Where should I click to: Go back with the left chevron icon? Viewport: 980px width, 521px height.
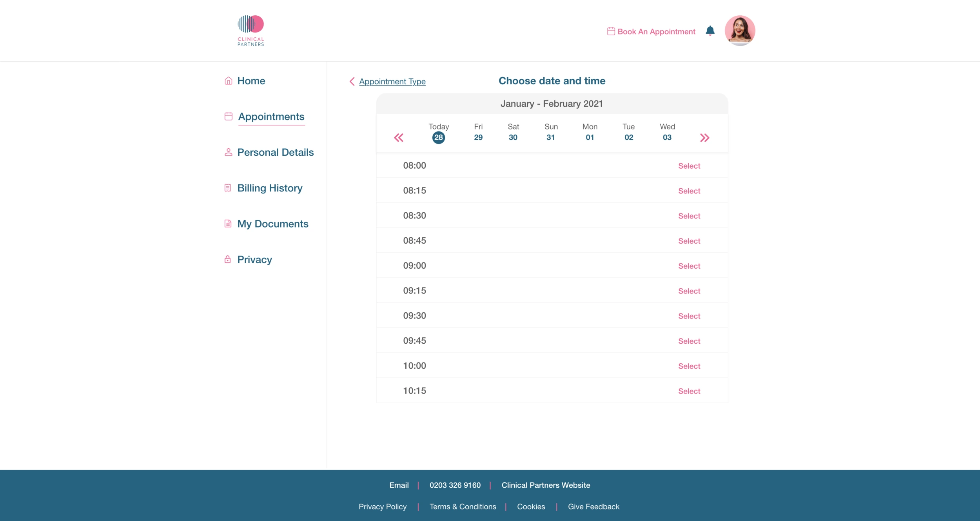pos(352,81)
